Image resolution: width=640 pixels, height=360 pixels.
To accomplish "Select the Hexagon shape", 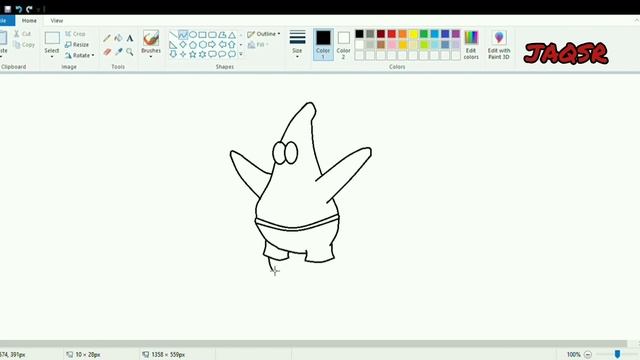I will coord(202,44).
